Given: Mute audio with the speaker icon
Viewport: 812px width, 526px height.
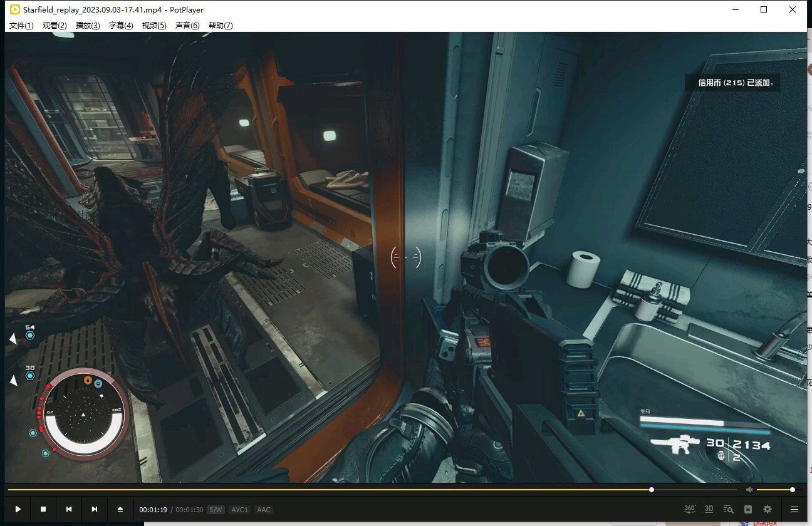Looking at the screenshot, I should pos(749,490).
